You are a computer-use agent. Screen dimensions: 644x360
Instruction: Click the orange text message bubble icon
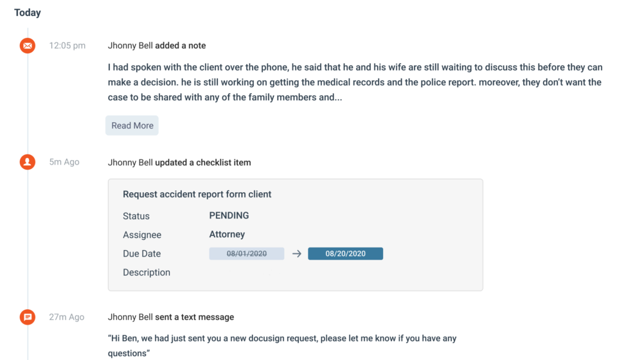click(x=28, y=317)
